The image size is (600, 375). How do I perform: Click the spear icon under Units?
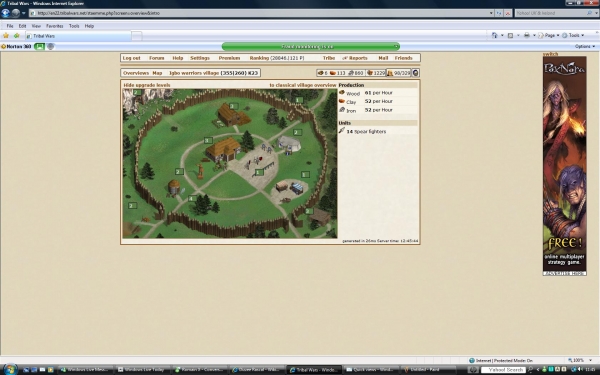(x=342, y=131)
